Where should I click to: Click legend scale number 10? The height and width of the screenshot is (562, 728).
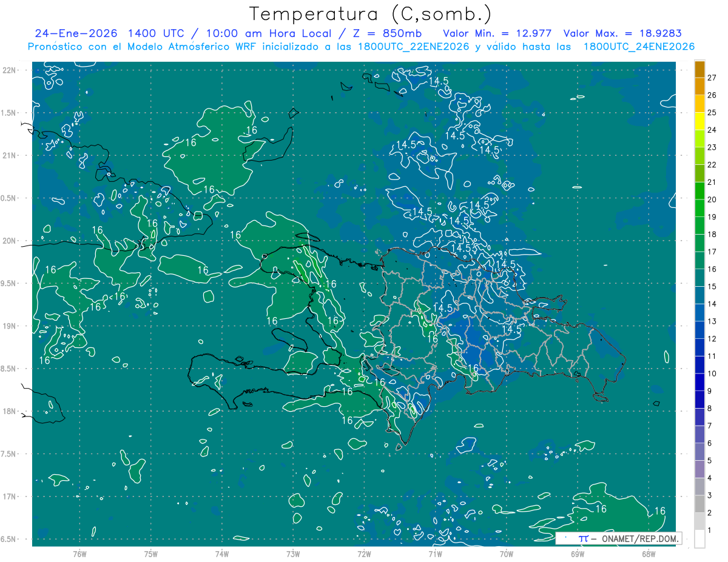(x=712, y=374)
